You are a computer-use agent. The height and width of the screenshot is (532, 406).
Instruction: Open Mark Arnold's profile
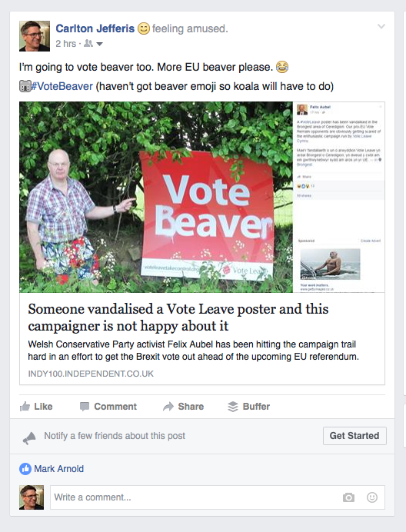58,469
